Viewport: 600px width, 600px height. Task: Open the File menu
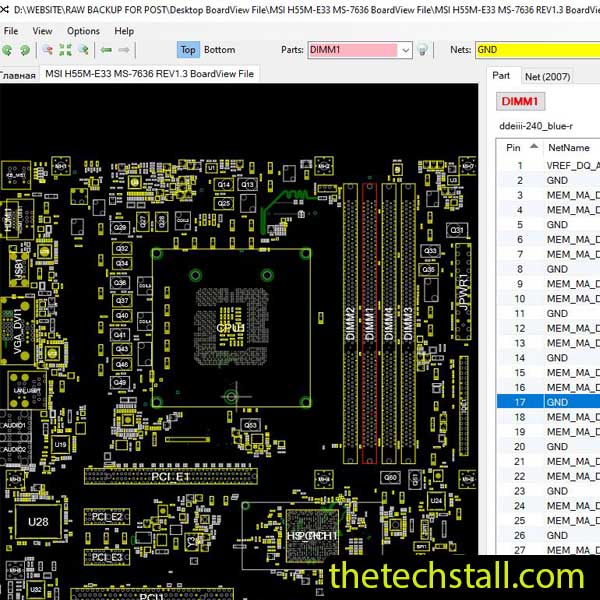pos(11,31)
